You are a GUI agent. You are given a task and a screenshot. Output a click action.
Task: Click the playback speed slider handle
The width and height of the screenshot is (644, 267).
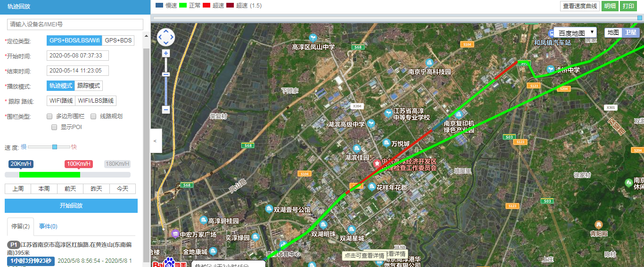coord(55,147)
